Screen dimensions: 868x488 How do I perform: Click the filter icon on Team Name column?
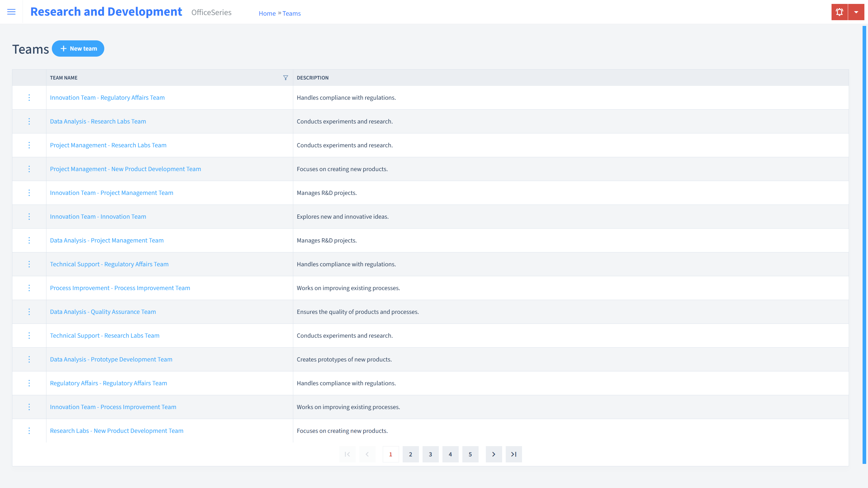click(x=285, y=77)
